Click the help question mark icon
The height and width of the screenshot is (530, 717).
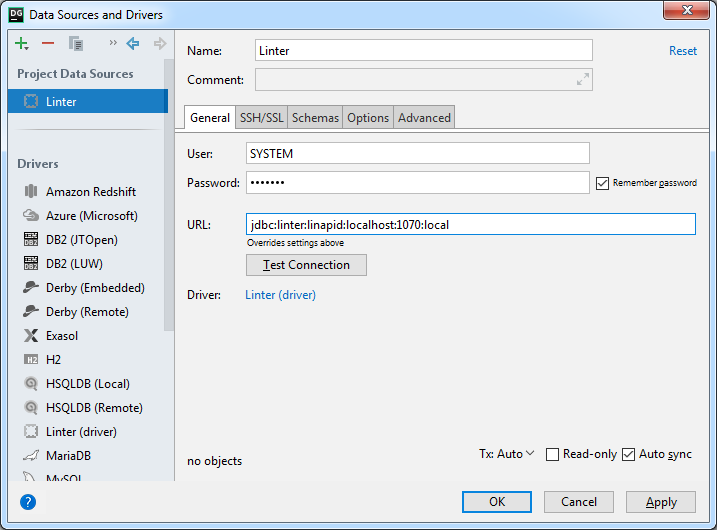(28, 502)
